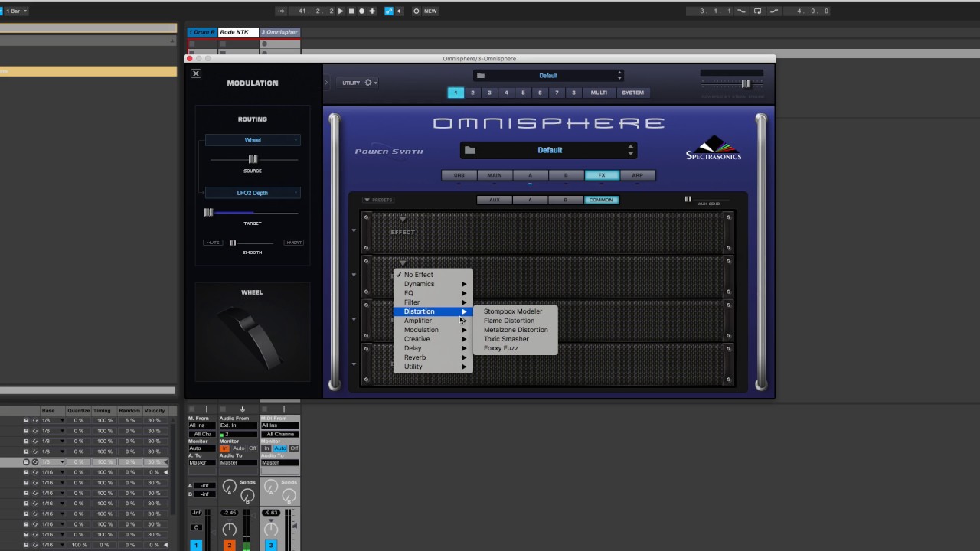Viewport: 980px width, 551px height.
Task: Click the punch-out switch beside length 4.0.0
Action: 773,11
